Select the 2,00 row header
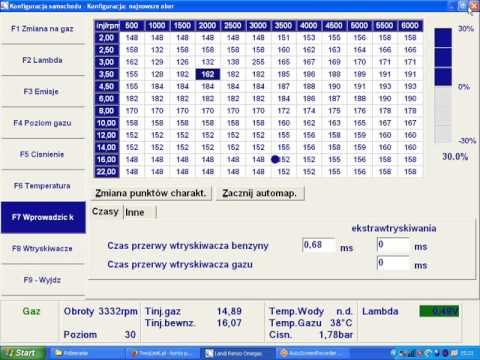The image size is (480, 360). click(x=107, y=38)
